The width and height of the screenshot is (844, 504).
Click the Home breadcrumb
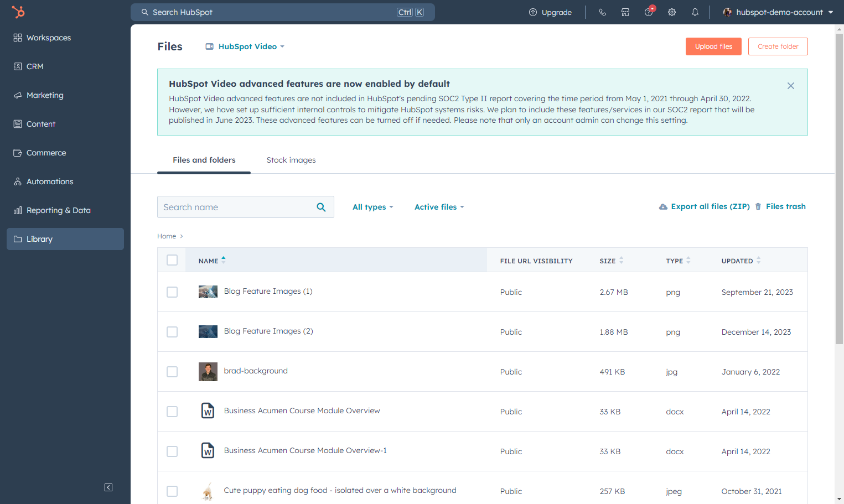(x=167, y=236)
